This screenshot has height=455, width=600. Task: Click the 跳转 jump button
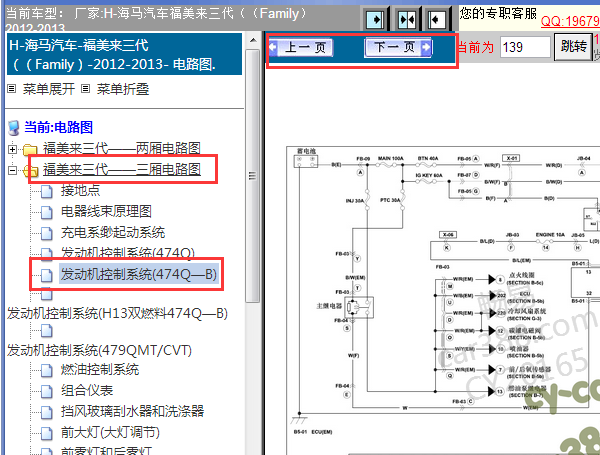[573, 47]
